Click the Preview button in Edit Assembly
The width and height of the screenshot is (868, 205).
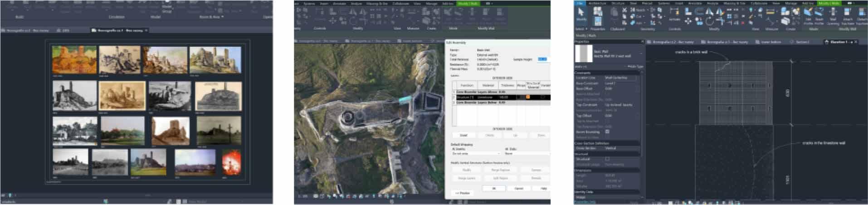coord(462,193)
